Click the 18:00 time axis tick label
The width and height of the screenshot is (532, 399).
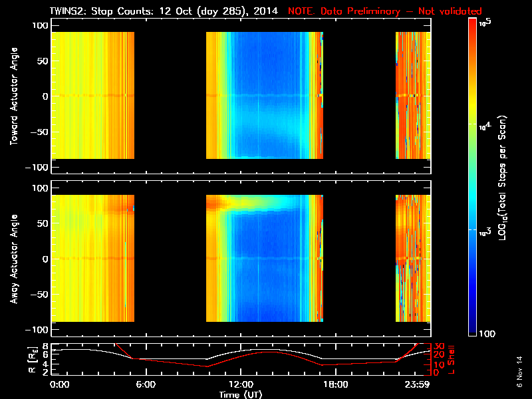[336, 384]
